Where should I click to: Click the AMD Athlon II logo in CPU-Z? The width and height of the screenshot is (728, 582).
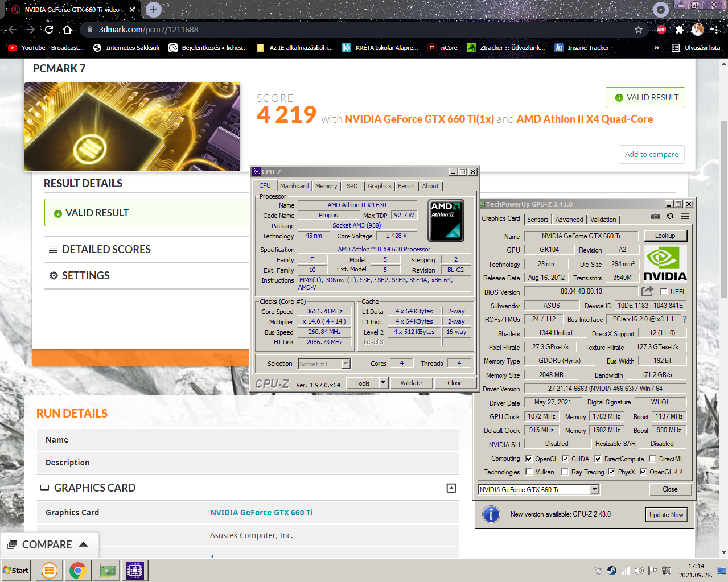click(x=446, y=220)
